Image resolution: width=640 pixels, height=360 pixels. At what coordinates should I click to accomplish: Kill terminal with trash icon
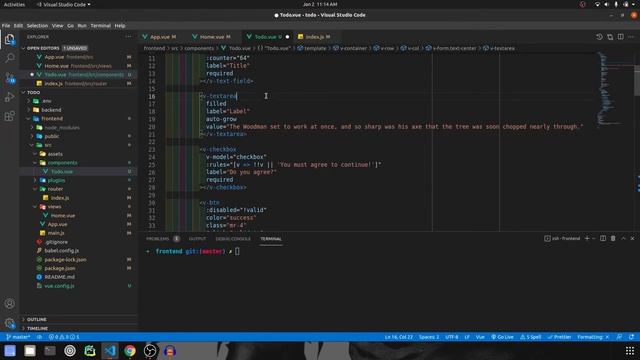tap(613, 238)
